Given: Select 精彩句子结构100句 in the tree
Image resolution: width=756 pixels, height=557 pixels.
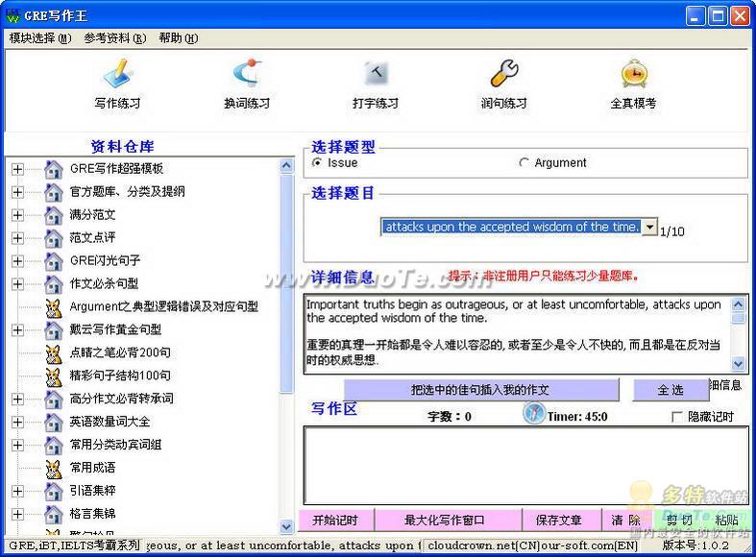Looking at the screenshot, I should click(x=120, y=375).
